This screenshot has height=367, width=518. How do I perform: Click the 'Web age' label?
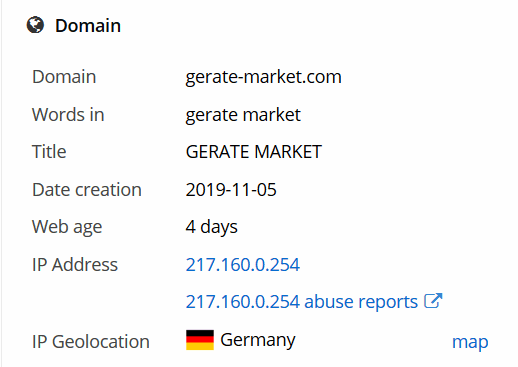(x=67, y=227)
